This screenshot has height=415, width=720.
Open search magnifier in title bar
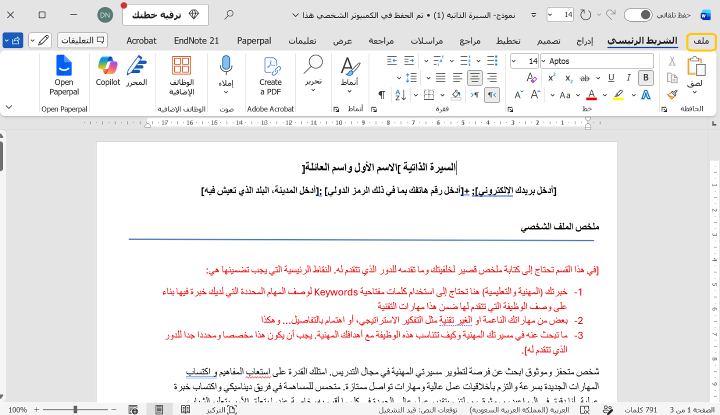229,15
